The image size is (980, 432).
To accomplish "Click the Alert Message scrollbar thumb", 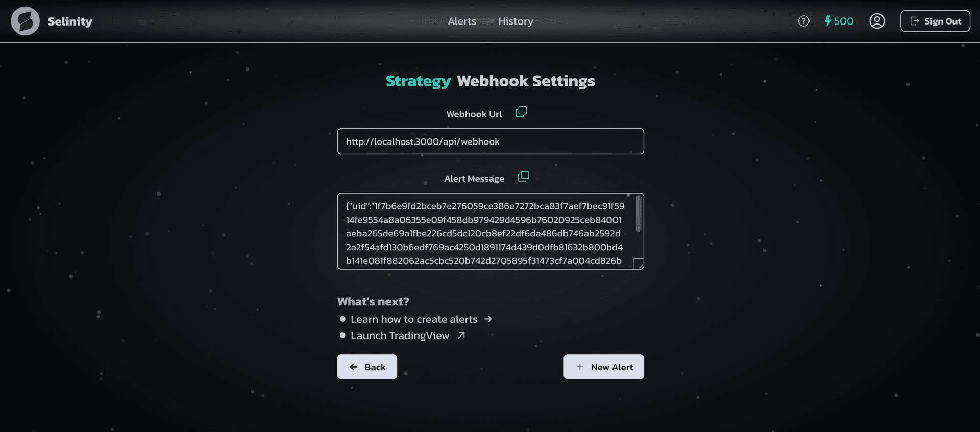I will click(639, 214).
